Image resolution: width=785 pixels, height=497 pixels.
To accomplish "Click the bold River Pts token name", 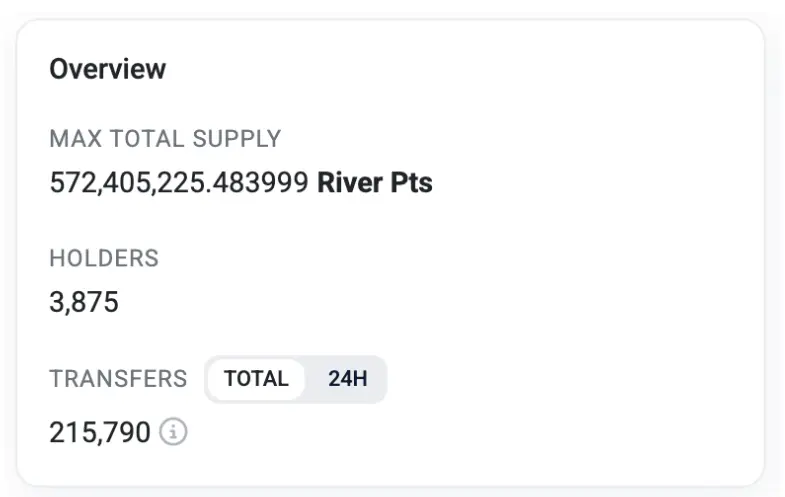I will (375, 183).
